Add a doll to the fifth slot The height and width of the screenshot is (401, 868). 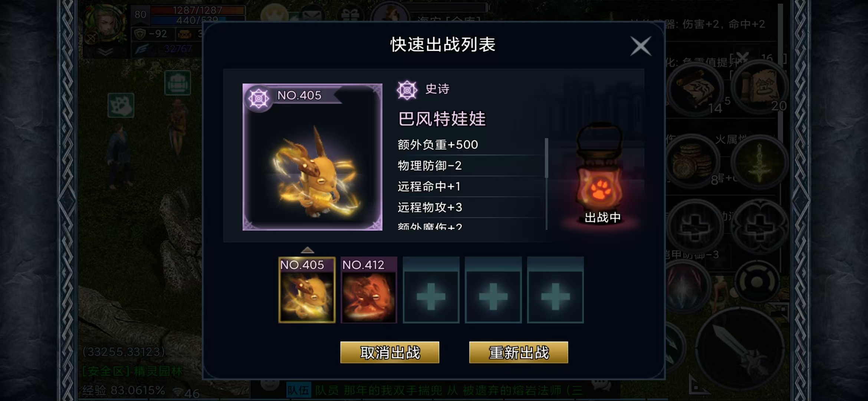555,290
